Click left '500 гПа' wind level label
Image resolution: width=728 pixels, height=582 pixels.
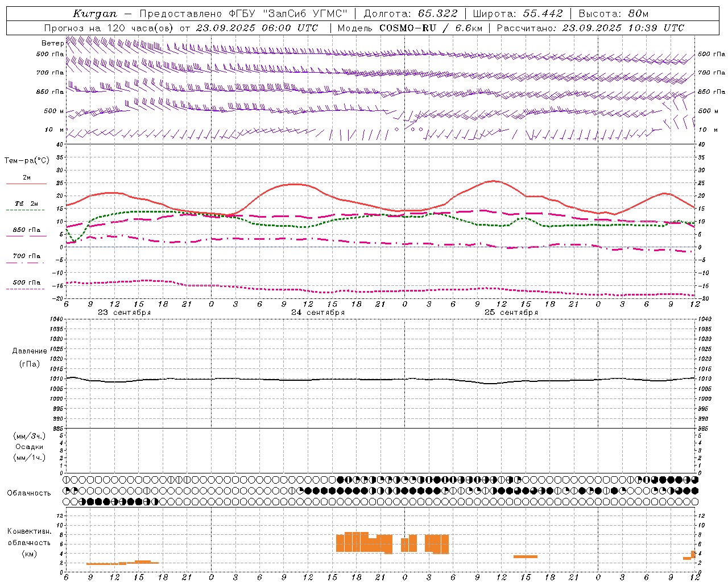50,54
